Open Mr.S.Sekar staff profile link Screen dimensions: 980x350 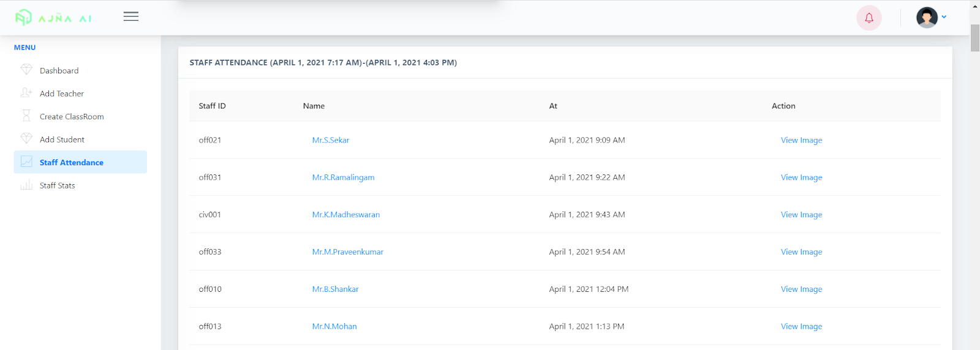click(x=331, y=140)
